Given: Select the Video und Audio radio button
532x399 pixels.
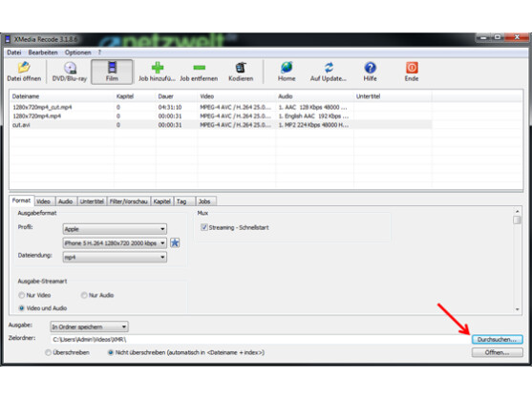Looking at the screenshot, I should [21, 308].
